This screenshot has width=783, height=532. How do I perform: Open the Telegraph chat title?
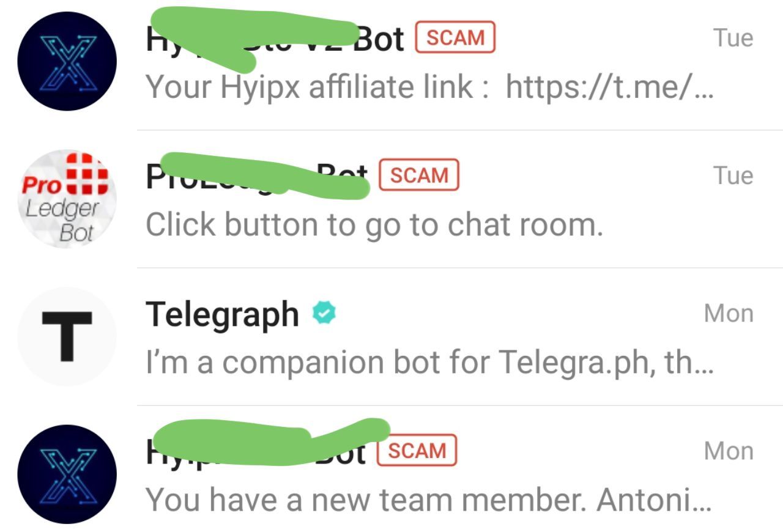[x=223, y=314]
